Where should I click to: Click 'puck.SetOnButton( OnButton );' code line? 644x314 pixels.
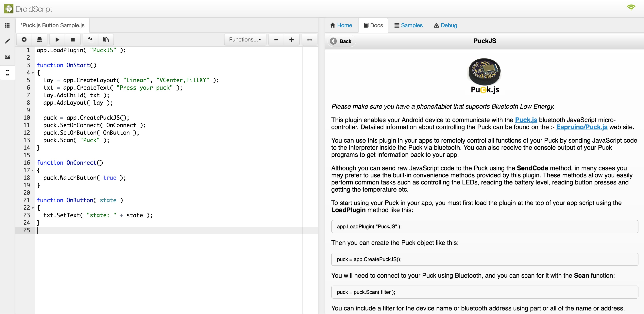(x=91, y=133)
